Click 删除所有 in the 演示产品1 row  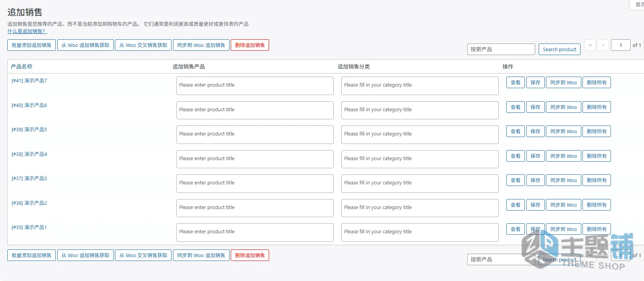pyautogui.click(x=597, y=229)
